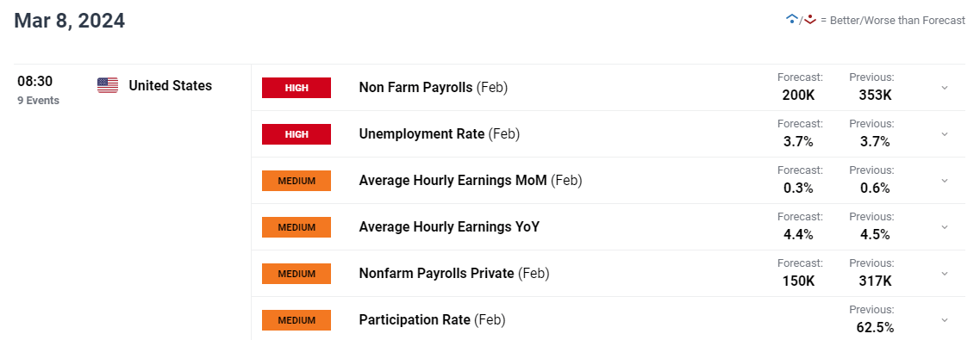Viewport: 980px width, 340px height.
Task: Open the Non Farm Payrolls (Feb) event
Action: pyautogui.click(x=434, y=87)
